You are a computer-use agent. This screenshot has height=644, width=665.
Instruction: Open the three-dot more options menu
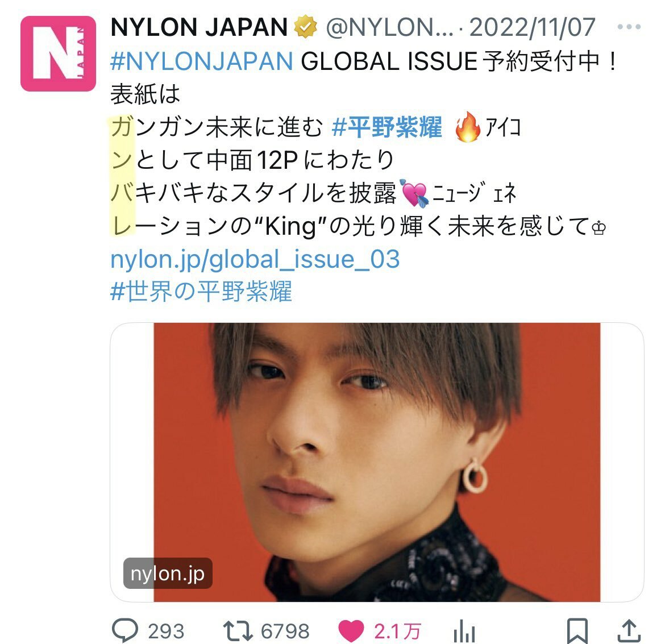629,27
